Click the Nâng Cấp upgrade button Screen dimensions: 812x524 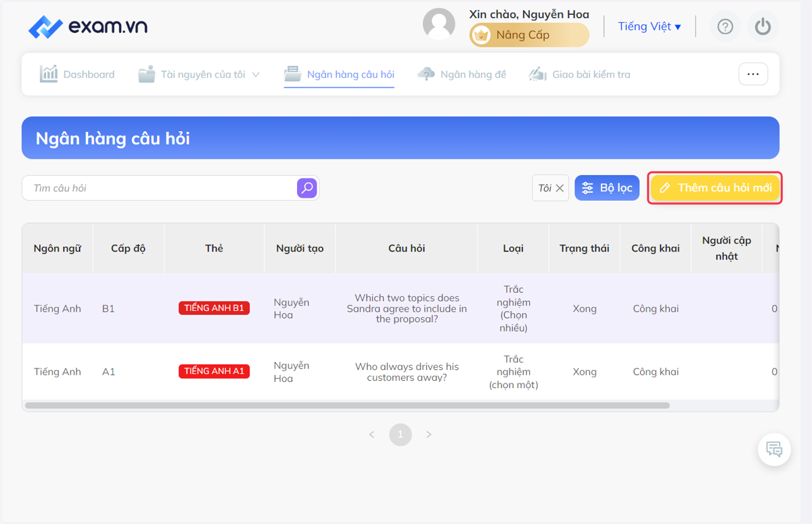tap(529, 35)
